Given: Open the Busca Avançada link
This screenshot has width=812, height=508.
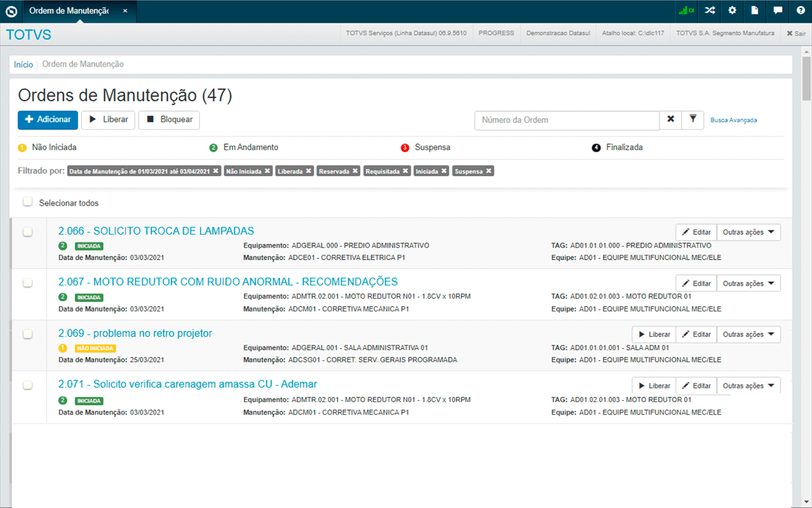Looking at the screenshot, I should 733,120.
